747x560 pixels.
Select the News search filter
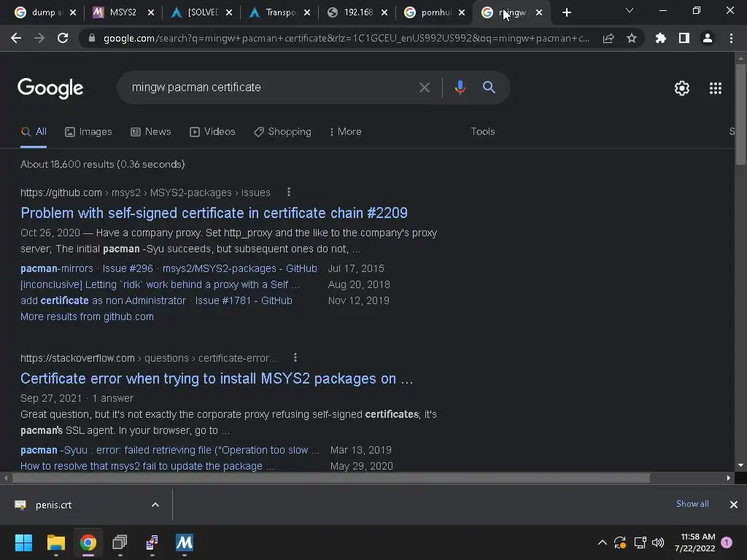click(151, 131)
